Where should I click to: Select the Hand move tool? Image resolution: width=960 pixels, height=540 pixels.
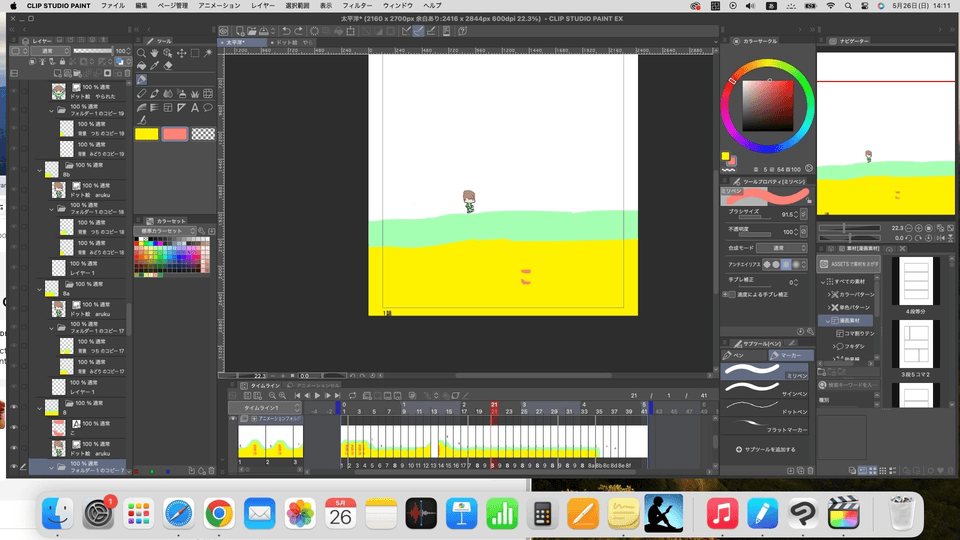154,52
